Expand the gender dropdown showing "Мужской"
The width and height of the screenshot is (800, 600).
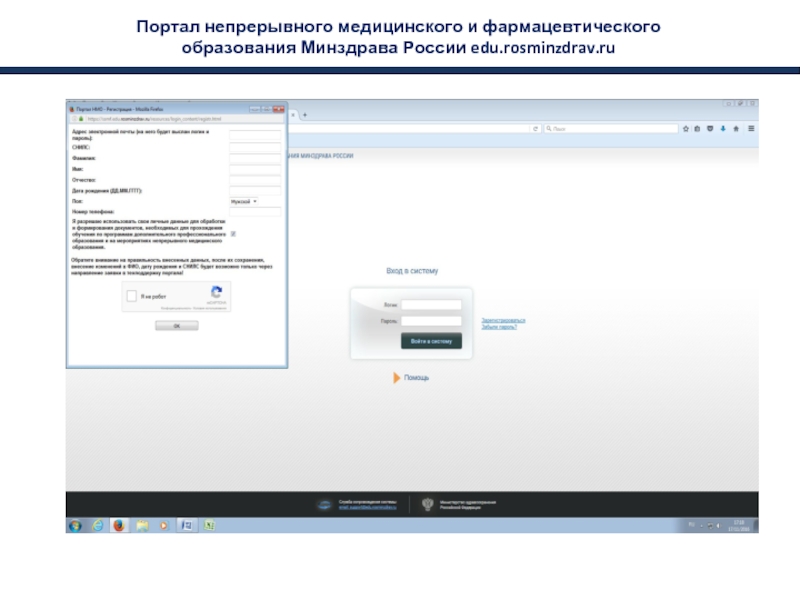tap(244, 201)
